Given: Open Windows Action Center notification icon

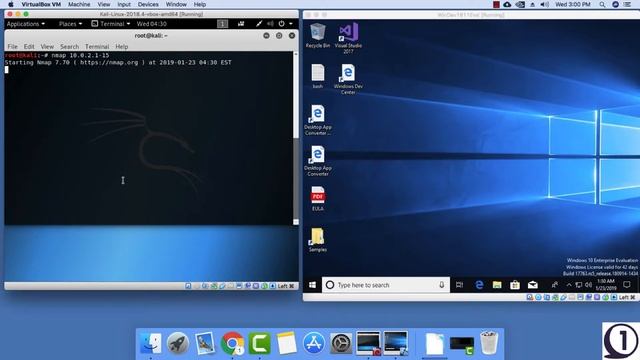Looking at the screenshot, I should 627,284.
